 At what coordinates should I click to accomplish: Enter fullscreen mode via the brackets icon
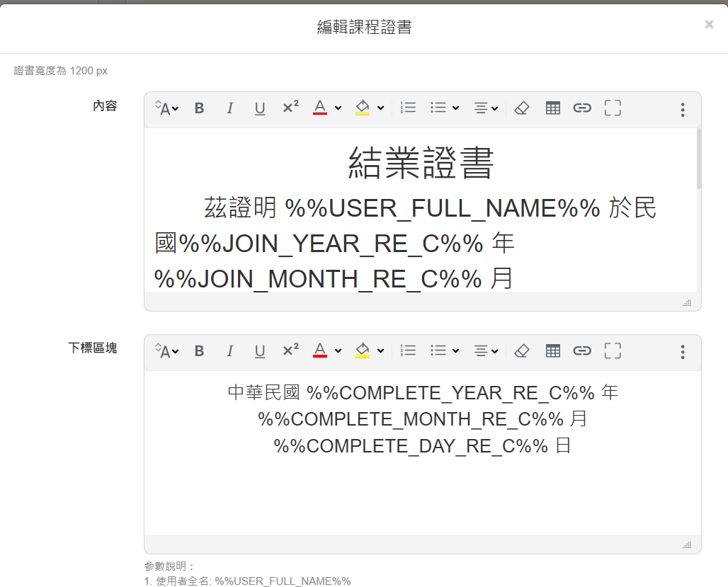(612, 108)
